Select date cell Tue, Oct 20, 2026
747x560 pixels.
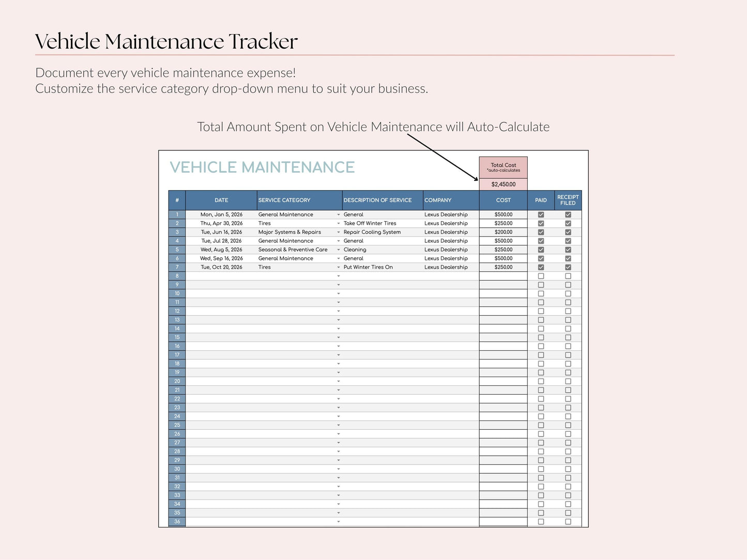click(221, 267)
